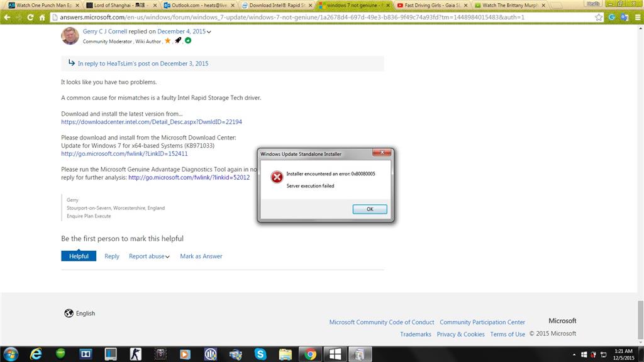Click the page vertical scrollbar thumb

point(640,320)
